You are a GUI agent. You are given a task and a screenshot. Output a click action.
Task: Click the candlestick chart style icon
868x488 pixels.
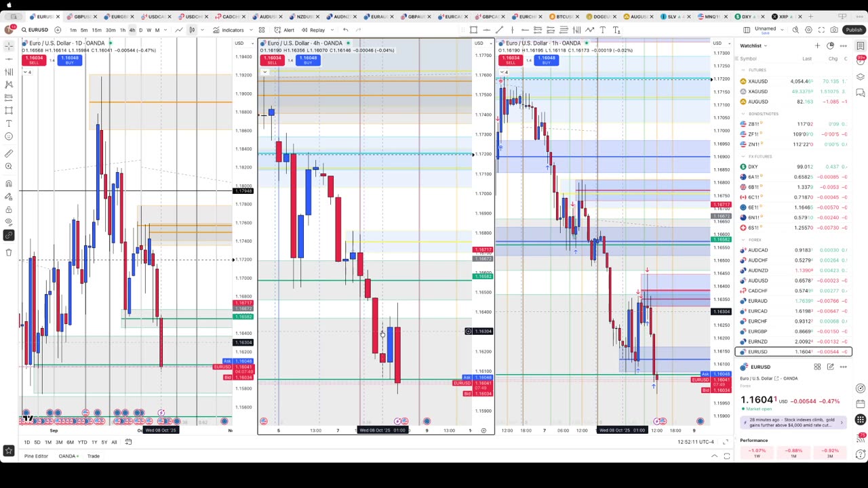(x=192, y=30)
